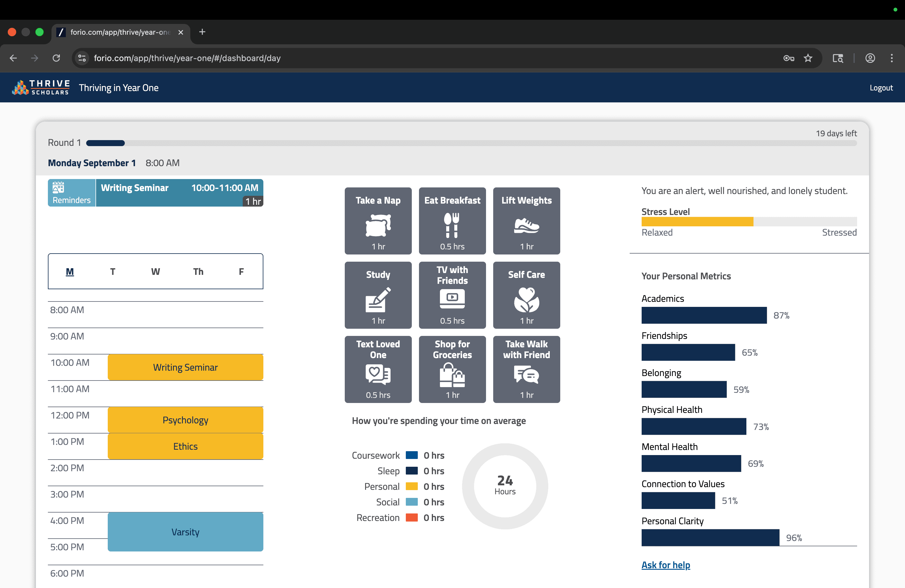
Task: Select the Self Care heart plant icon
Action: point(526,299)
